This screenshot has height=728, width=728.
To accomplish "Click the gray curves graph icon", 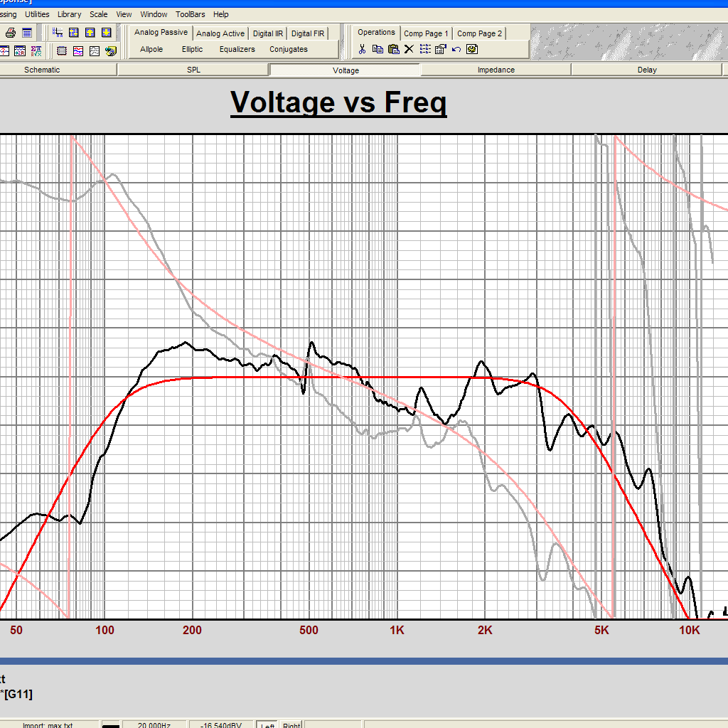I will coord(95,50).
